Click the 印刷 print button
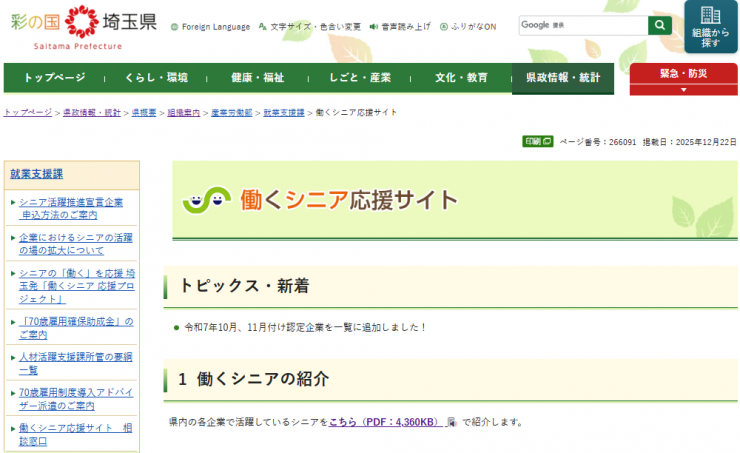The image size is (740, 453). tap(538, 142)
